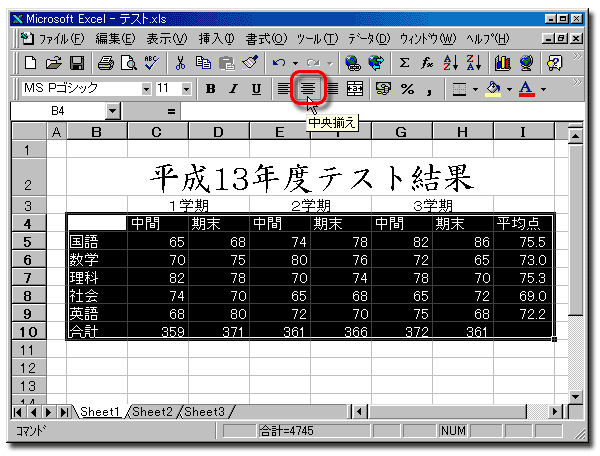Screen dimensions: 600x456
Task: Click the formula bar input field
Action: pyautogui.click(x=382, y=111)
